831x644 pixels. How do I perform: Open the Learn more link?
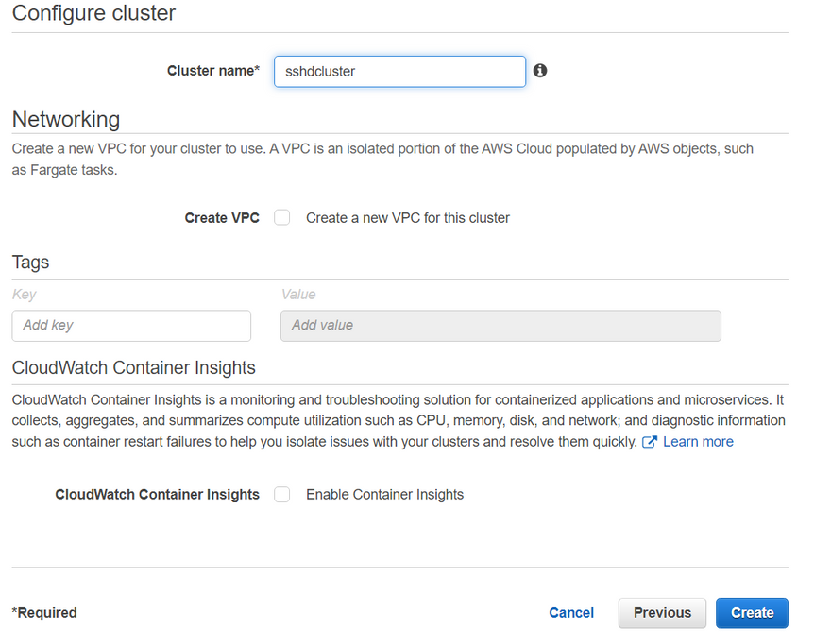pyautogui.click(x=698, y=442)
